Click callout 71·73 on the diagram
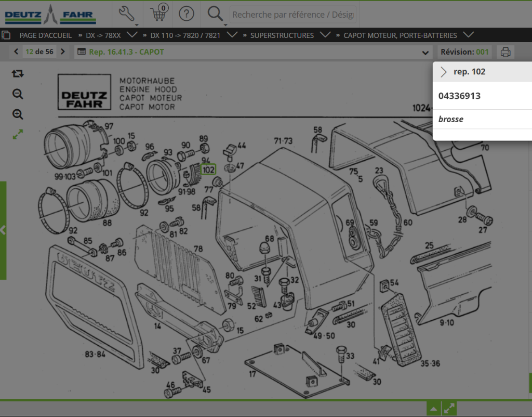 click(283, 140)
